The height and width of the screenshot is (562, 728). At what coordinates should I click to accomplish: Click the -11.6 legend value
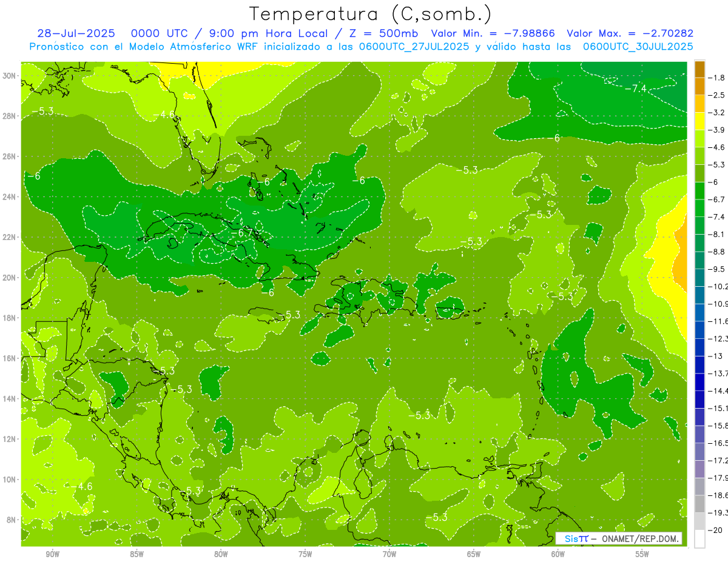point(718,321)
